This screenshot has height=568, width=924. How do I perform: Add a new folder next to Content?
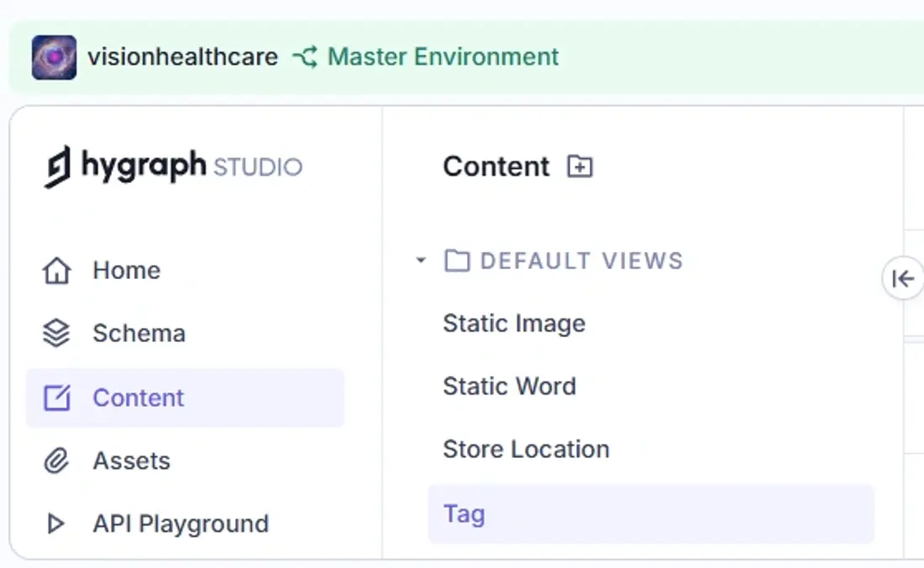coord(580,166)
